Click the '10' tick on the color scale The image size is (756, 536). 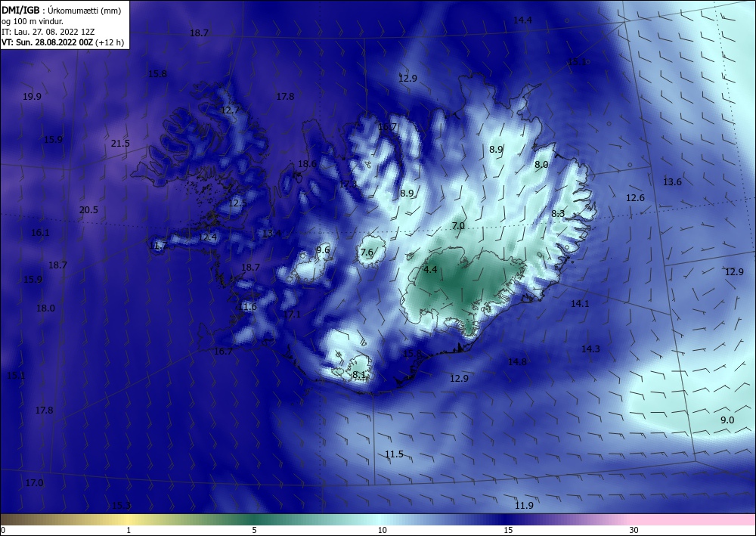click(x=382, y=530)
